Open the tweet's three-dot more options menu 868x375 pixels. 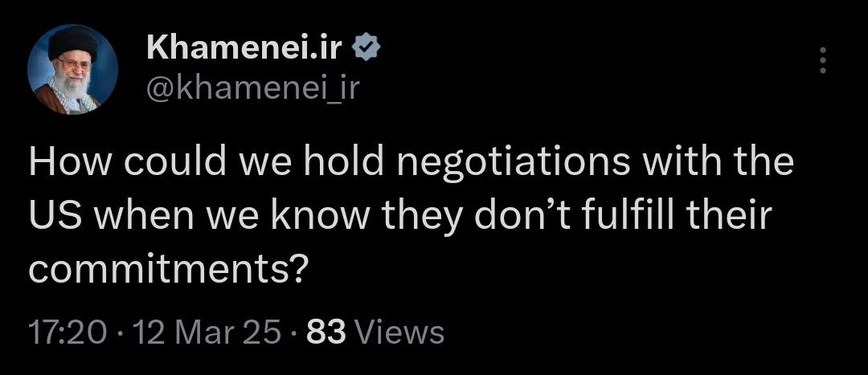point(821,60)
